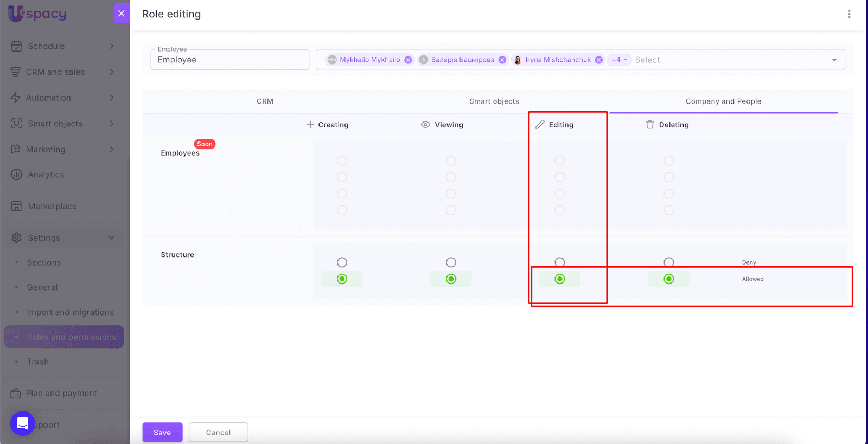868x444 pixels.
Task: Open the support chat bubble icon
Action: [23, 423]
